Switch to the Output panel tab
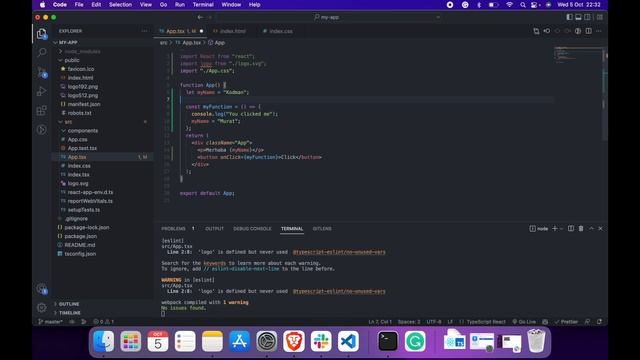 (214, 229)
